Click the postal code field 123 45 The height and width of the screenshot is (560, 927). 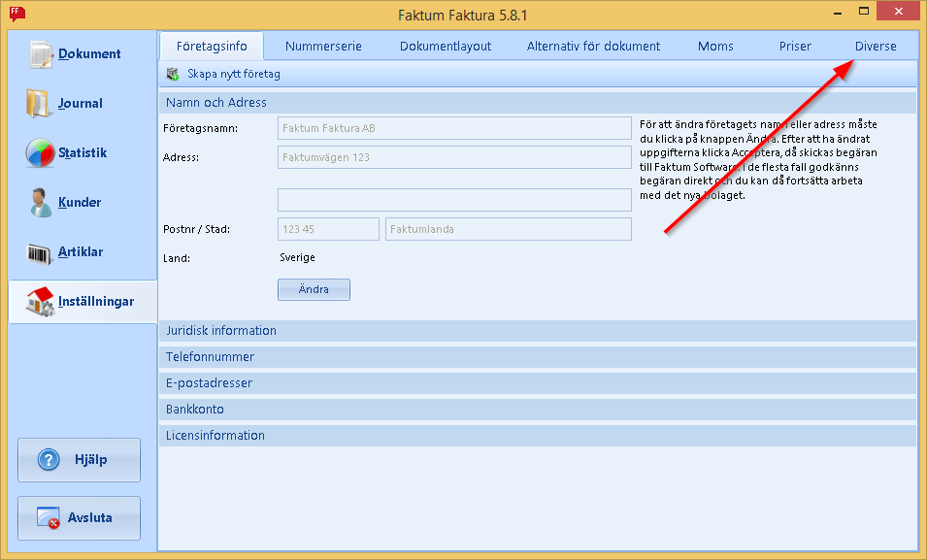point(328,229)
